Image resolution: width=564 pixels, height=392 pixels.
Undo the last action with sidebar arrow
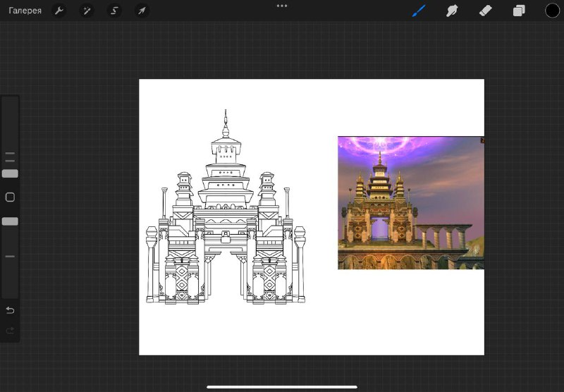point(10,310)
